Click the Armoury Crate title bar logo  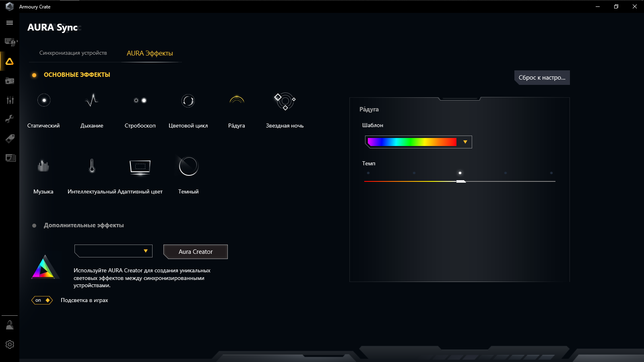(x=10, y=6)
